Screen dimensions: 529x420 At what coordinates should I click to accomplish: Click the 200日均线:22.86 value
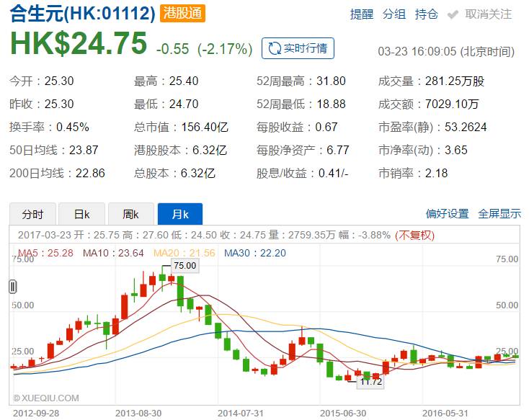pos(90,173)
